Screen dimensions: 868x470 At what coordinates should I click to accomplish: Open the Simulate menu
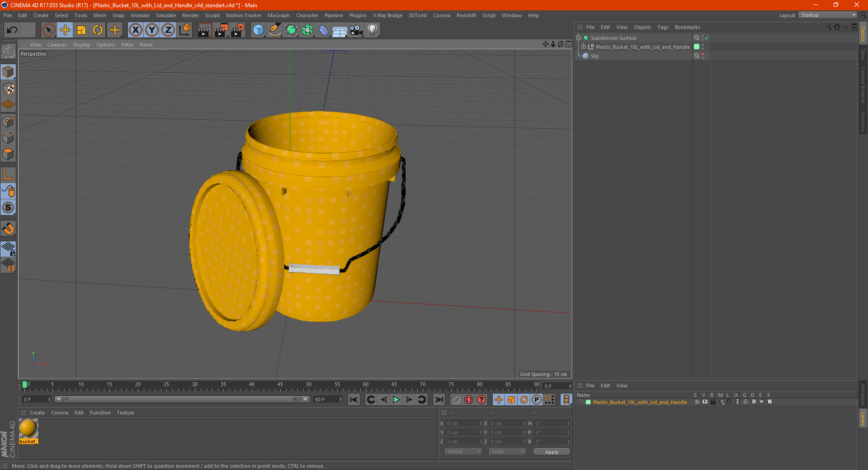[x=165, y=15]
